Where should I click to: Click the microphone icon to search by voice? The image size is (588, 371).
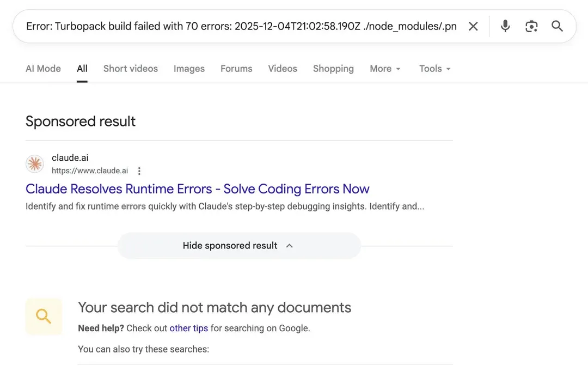(x=505, y=26)
